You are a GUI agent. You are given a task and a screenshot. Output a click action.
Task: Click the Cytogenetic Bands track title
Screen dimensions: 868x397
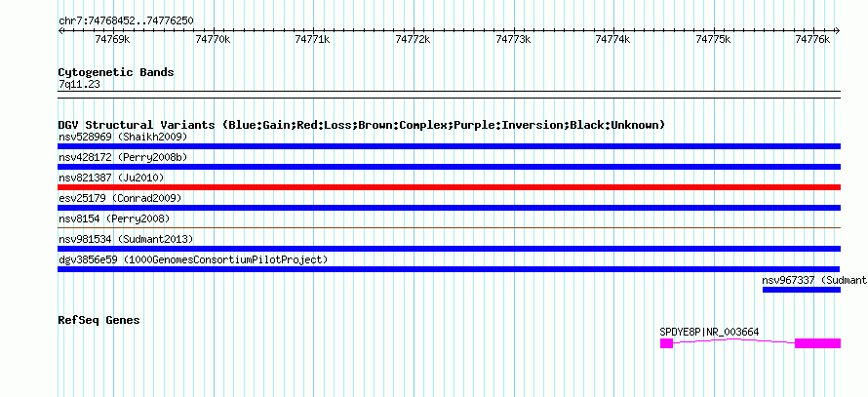[116, 72]
